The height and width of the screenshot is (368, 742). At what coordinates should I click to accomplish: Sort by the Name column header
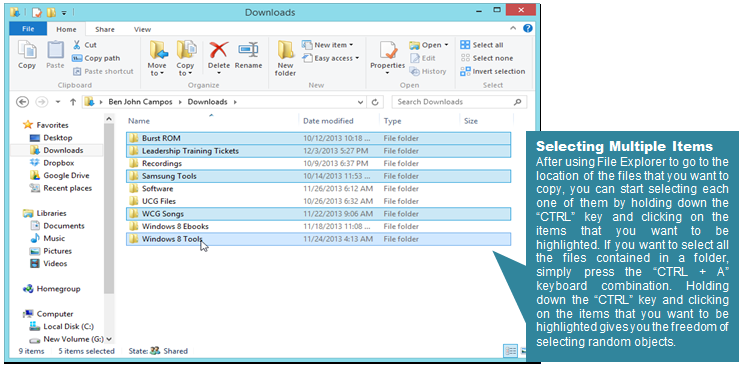pos(212,121)
